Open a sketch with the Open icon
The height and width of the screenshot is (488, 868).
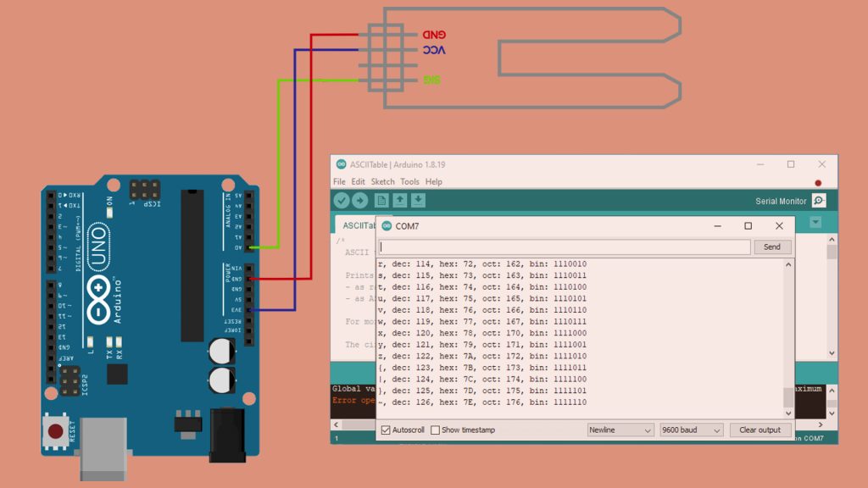pos(400,200)
